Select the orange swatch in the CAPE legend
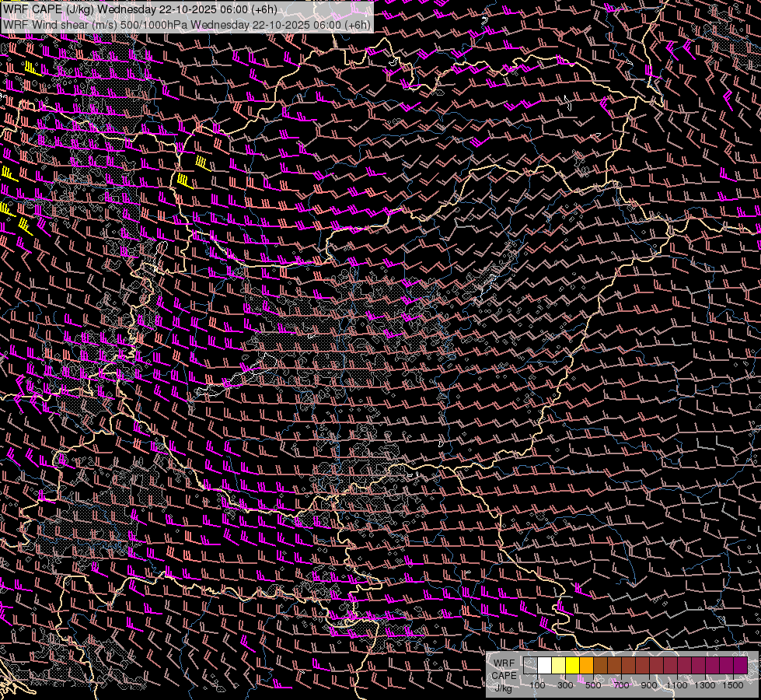This screenshot has height=700, width=761. pyautogui.click(x=587, y=666)
